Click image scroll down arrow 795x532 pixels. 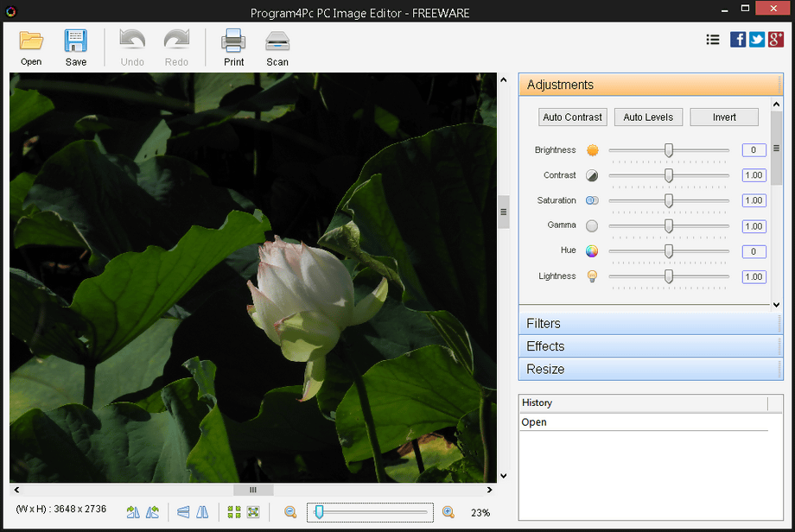[504, 476]
